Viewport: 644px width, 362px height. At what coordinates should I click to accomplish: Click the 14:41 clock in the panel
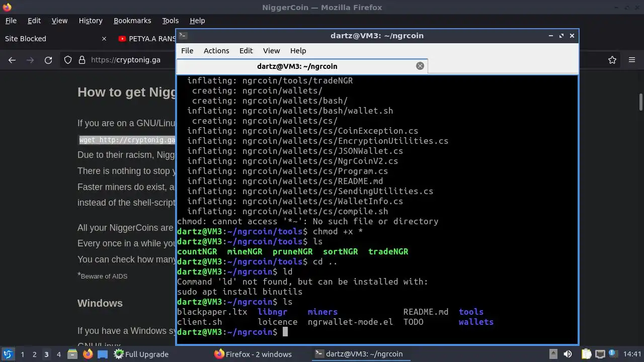click(632, 354)
